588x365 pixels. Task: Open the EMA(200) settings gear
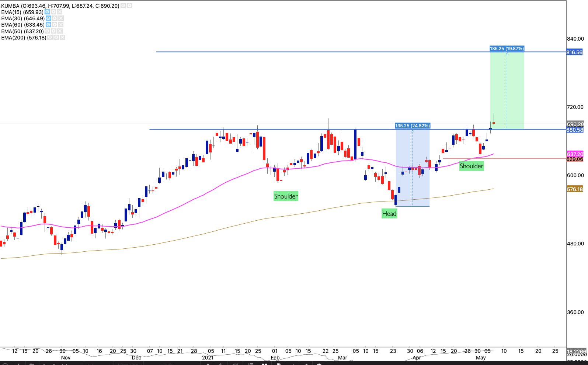coord(56,38)
